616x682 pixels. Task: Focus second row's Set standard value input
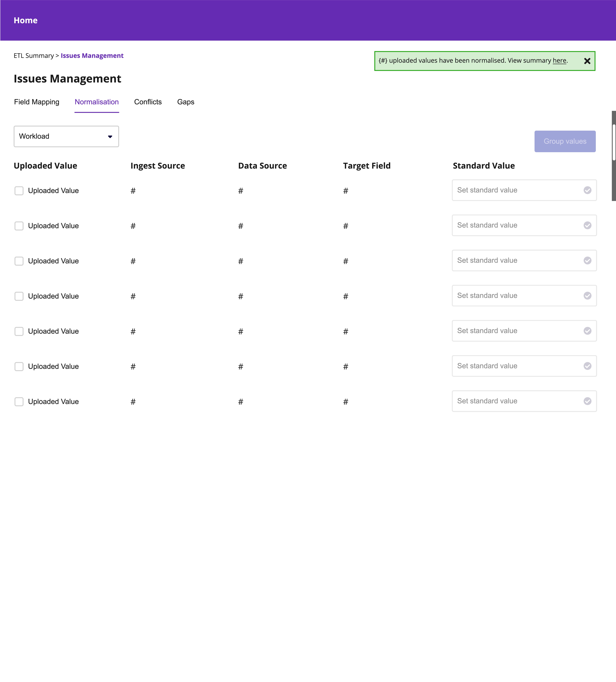(514, 225)
